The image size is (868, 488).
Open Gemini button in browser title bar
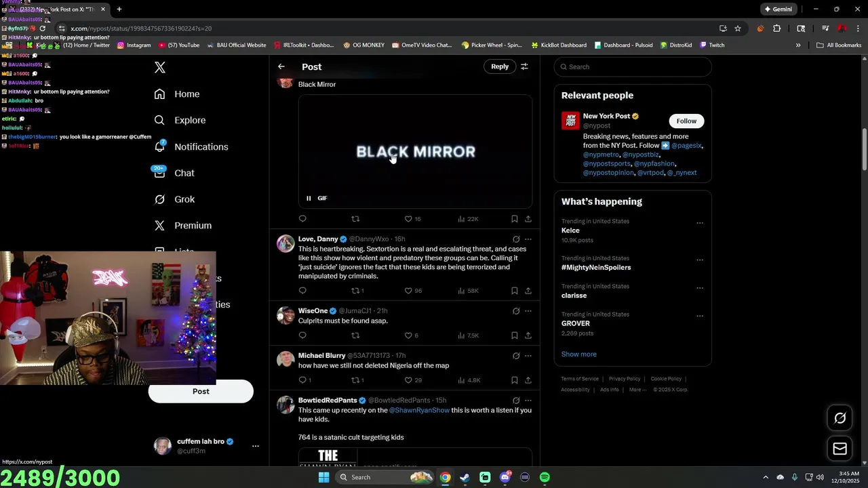777,9
